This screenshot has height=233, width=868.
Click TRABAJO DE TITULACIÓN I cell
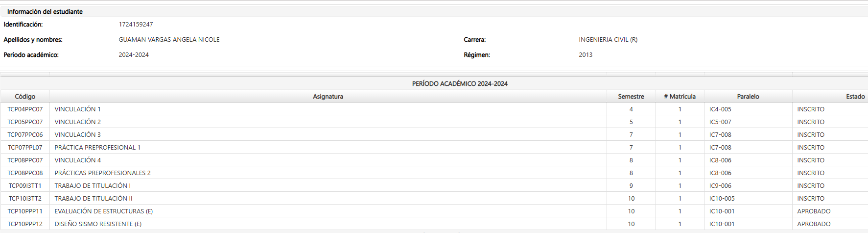click(93, 186)
